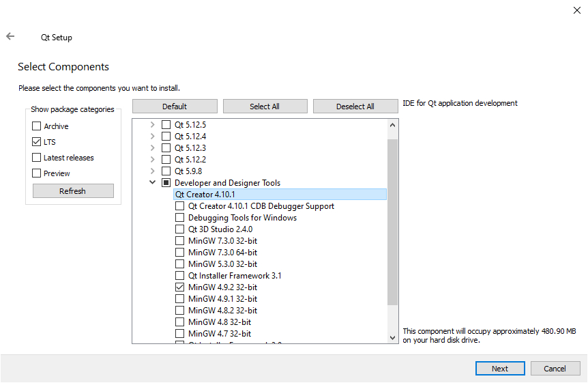The width and height of the screenshot is (588, 383).
Task: Click the Cancel button
Action: click(x=555, y=369)
